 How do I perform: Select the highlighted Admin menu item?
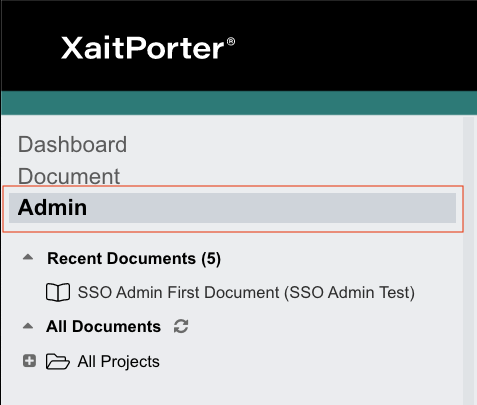(x=232, y=208)
